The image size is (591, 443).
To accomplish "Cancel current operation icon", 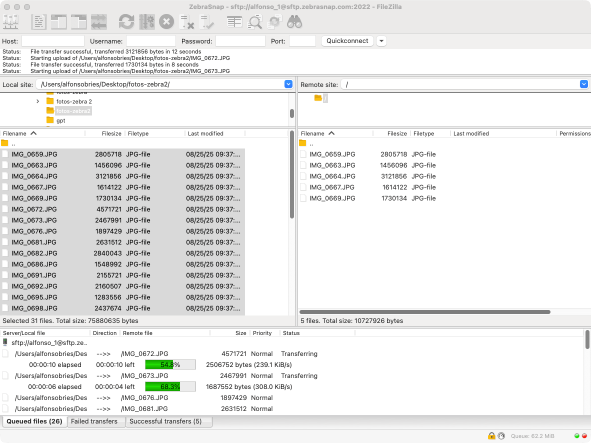I will [x=166, y=22].
